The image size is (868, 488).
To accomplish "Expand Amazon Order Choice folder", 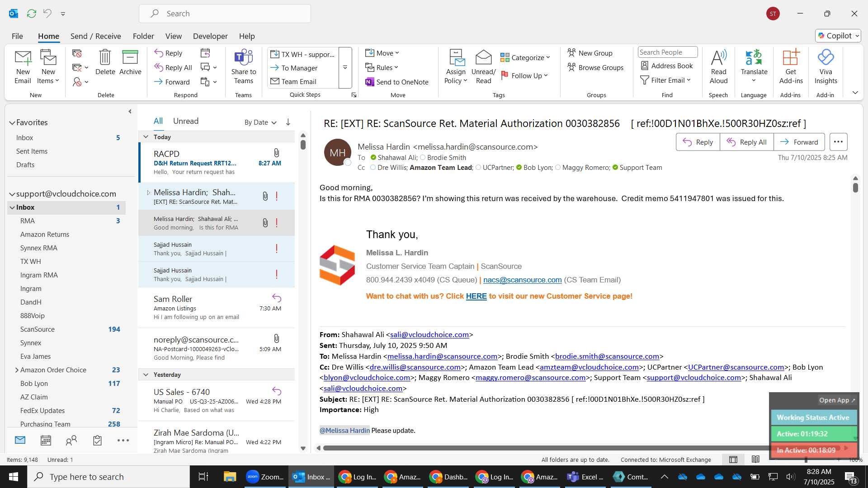I will point(17,370).
